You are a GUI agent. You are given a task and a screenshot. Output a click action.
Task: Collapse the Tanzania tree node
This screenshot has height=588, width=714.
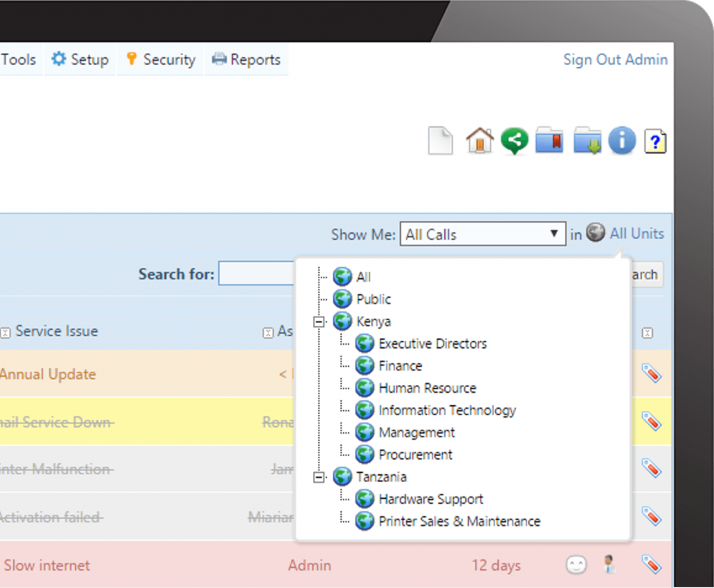(319, 477)
